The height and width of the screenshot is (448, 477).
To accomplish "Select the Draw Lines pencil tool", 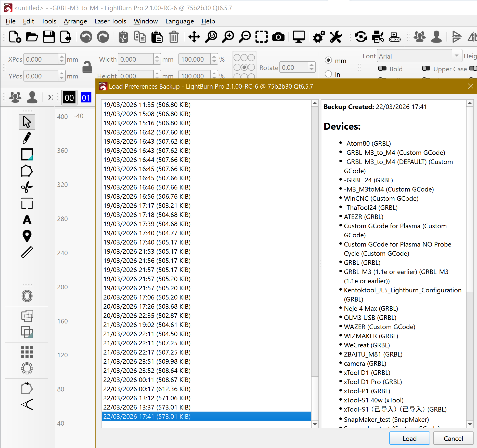I will click(27, 138).
